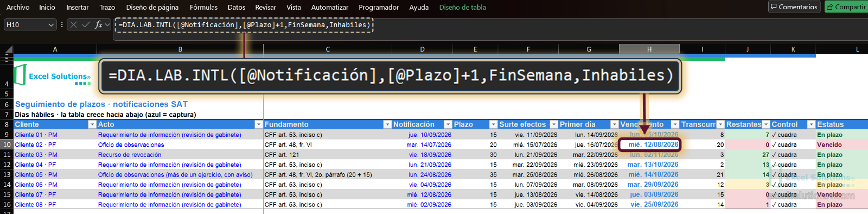Expand the Name Box dropdown arrow
868x214 pixels.
(x=52, y=24)
